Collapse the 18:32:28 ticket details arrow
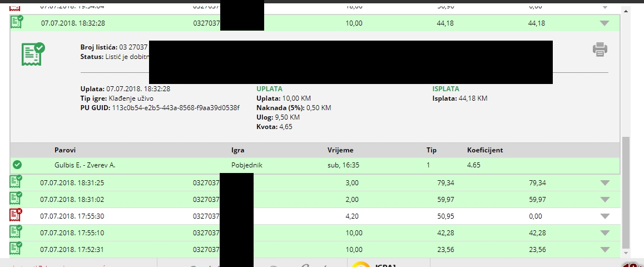The height and width of the screenshot is (267, 644). [x=604, y=23]
